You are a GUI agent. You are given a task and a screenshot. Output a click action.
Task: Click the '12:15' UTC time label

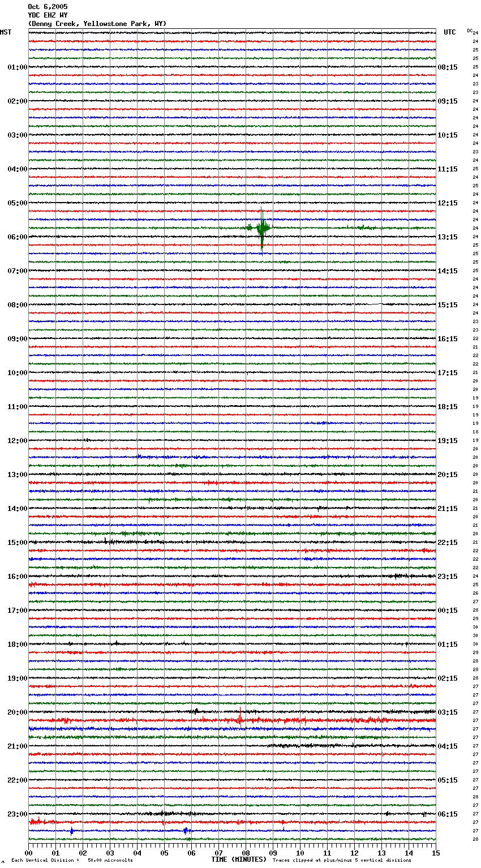click(448, 203)
